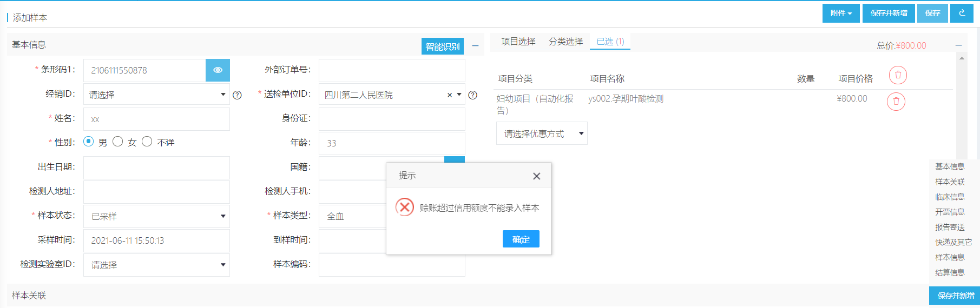Click the ¥800.00 item price cell
The height and width of the screenshot is (308, 980).
pyautogui.click(x=852, y=98)
